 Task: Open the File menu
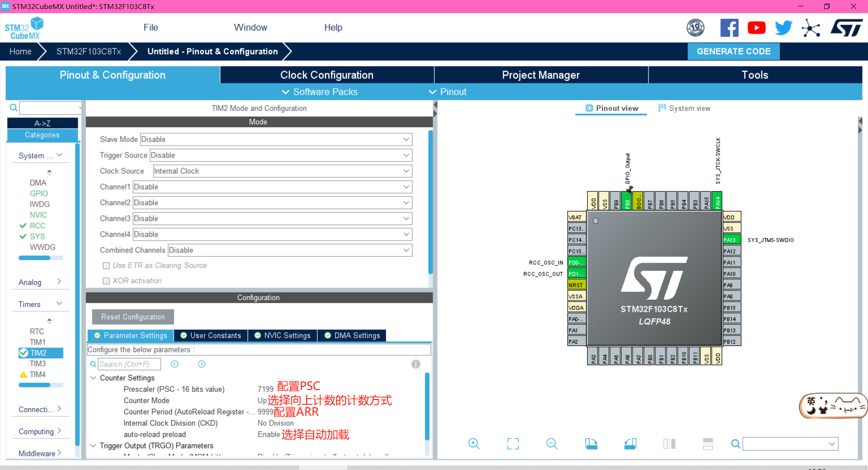pyautogui.click(x=151, y=28)
